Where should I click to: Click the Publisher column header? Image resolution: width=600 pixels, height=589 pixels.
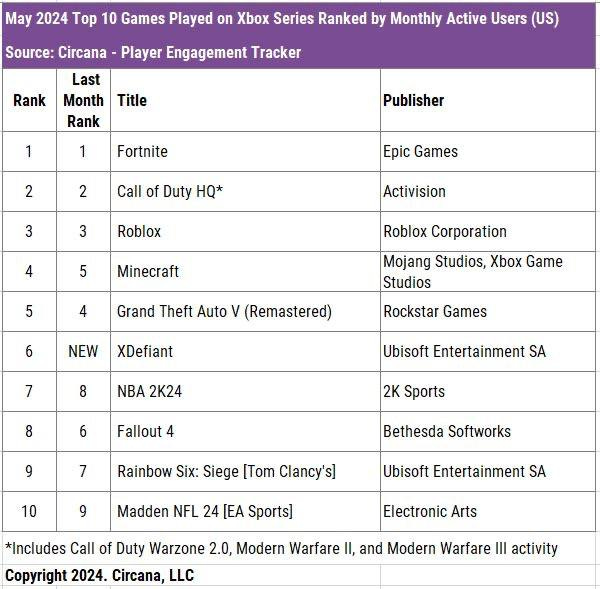click(413, 100)
